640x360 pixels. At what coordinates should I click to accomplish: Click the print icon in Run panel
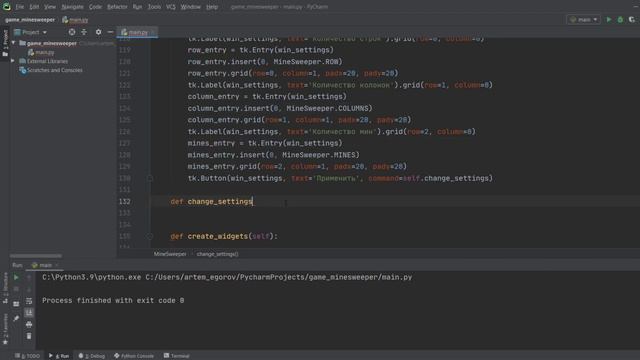(29, 324)
